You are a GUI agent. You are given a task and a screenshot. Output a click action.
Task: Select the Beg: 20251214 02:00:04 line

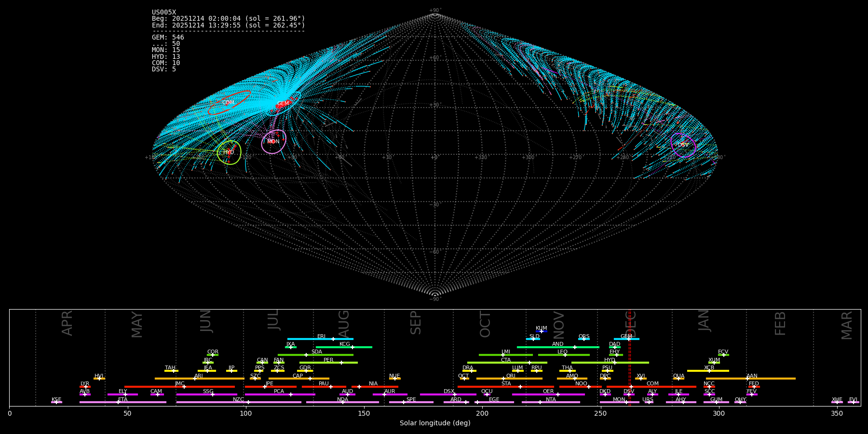pos(229,19)
